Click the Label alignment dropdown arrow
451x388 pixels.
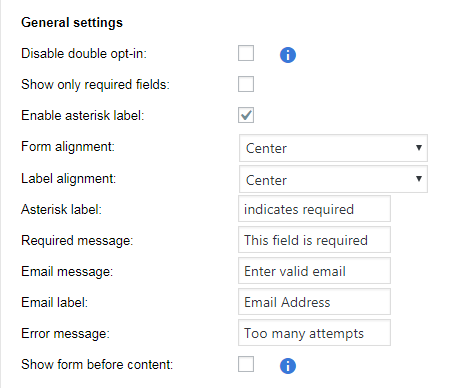tap(419, 179)
